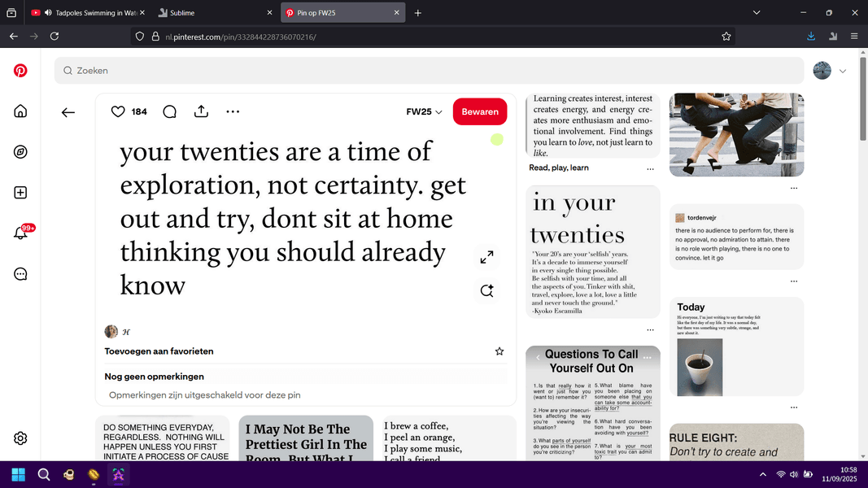This screenshot has height=488, width=868.
Task: Open the Home feed icon
Action: pos(20,111)
